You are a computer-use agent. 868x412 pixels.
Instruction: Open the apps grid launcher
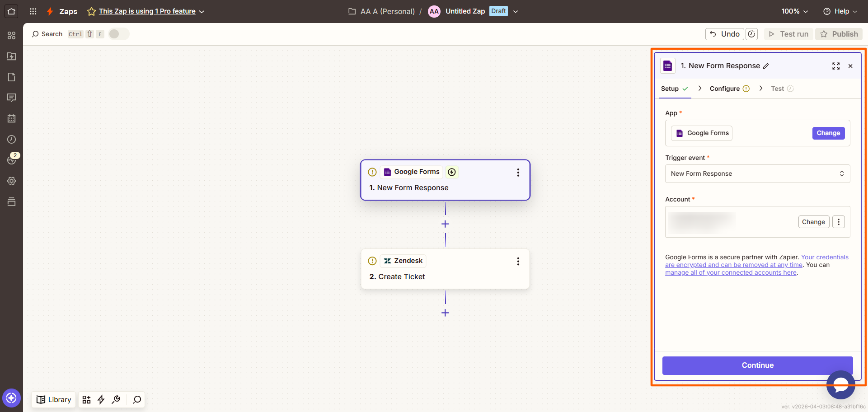click(33, 11)
